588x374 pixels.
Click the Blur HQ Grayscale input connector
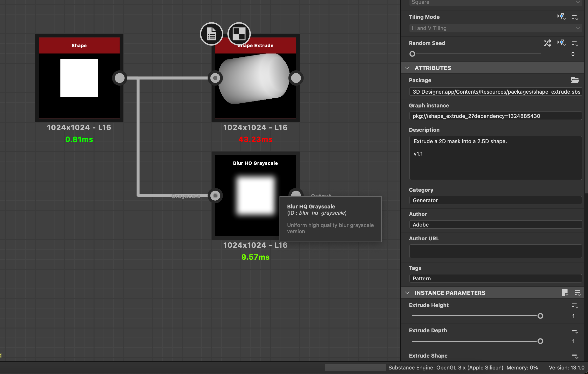pyautogui.click(x=215, y=196)
